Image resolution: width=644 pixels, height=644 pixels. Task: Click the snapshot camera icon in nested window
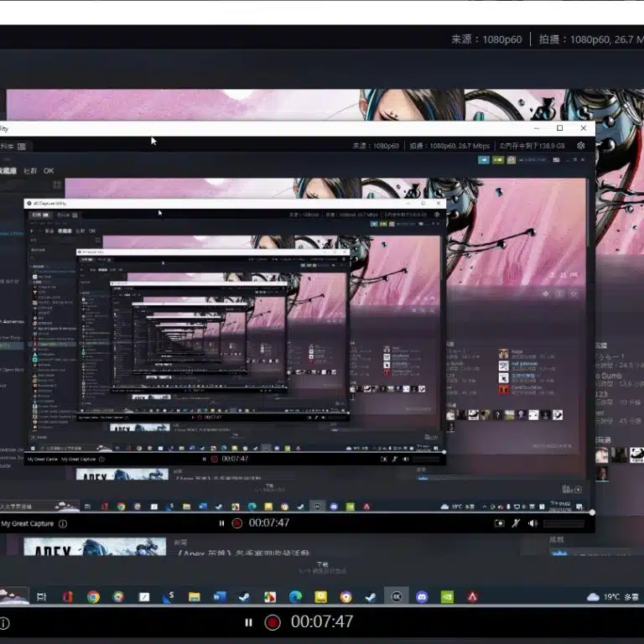click(500, 523)
